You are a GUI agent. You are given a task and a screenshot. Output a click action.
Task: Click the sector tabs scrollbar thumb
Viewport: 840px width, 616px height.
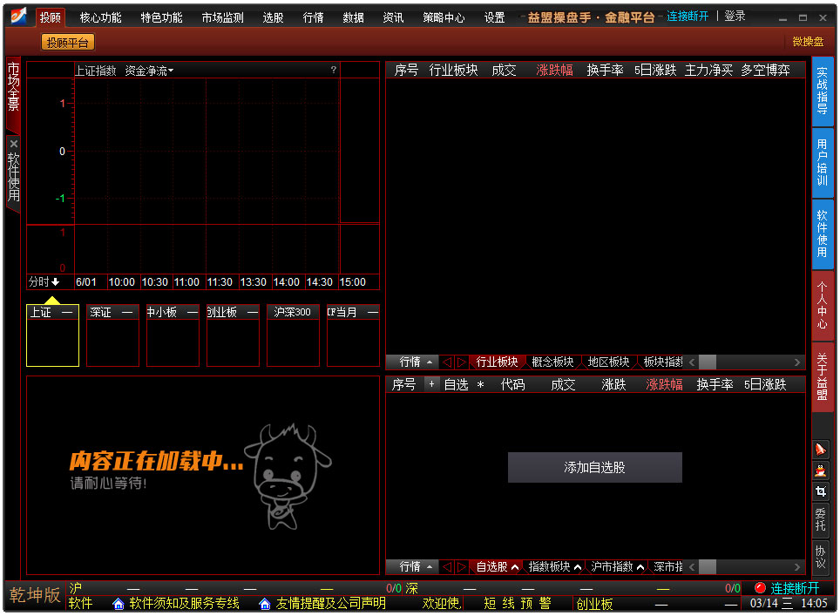point(708,362)
